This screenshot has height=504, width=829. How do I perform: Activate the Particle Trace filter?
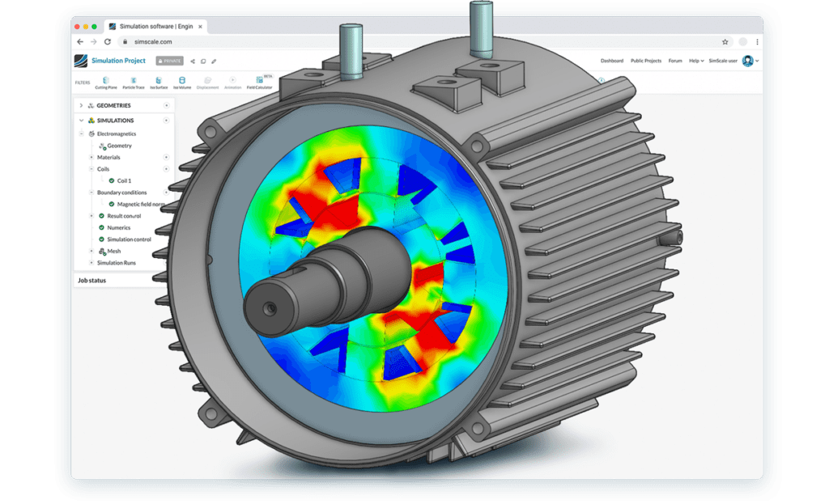coord(134,80)
